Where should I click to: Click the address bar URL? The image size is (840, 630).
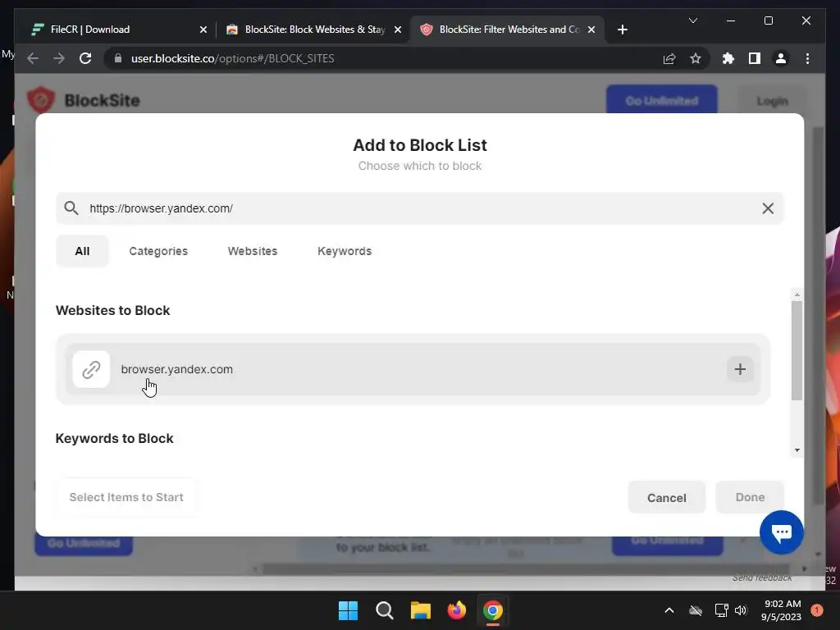click(x=232, y=58)
